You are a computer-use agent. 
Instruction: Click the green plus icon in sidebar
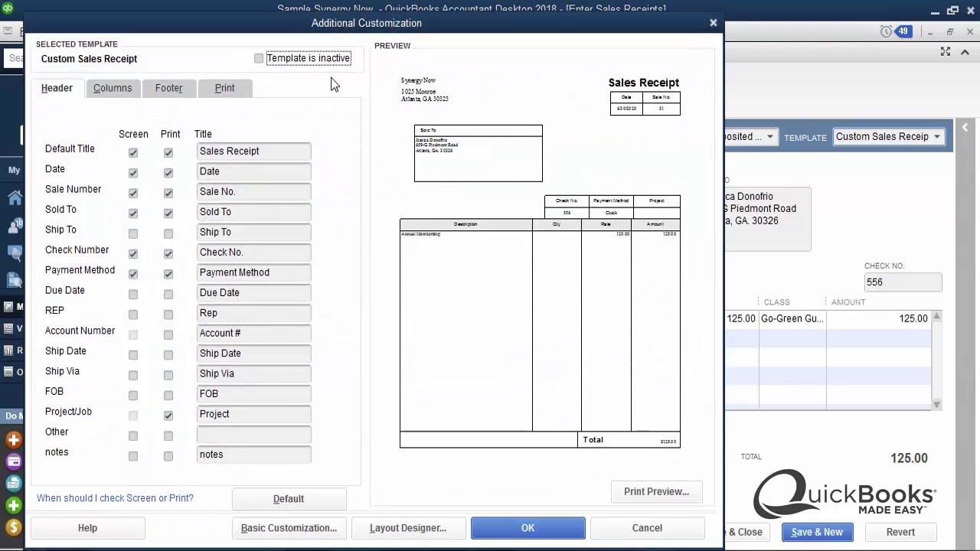point(14,505)
